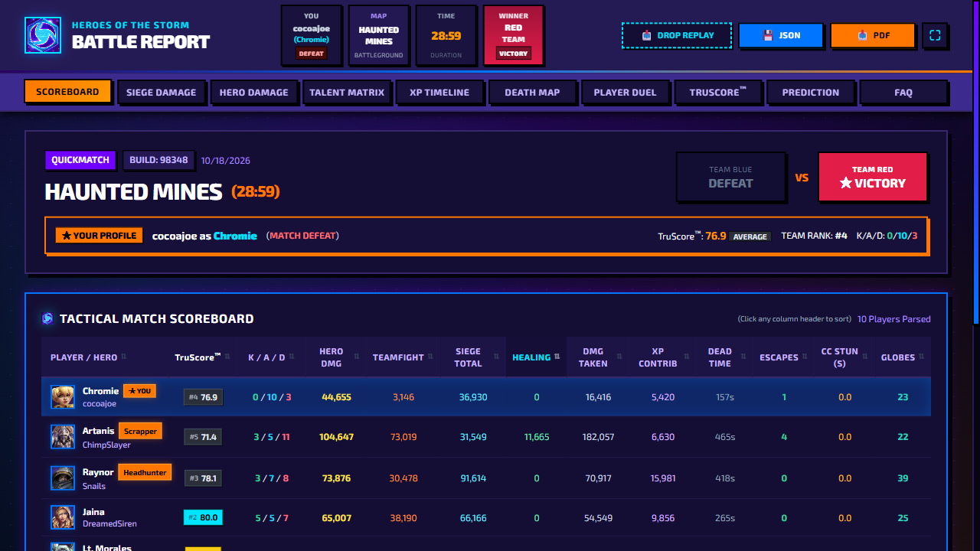Click Artanis's Scrapper badge

coord(140,431)
